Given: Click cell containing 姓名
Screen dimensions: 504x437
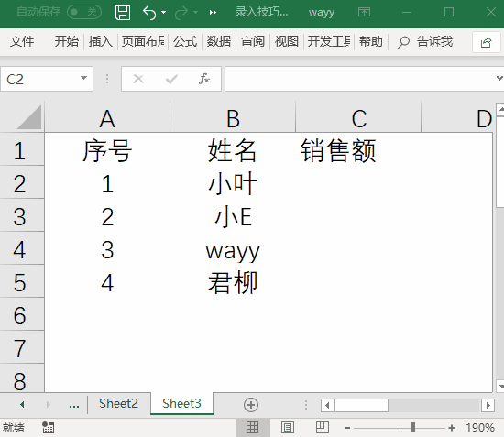Looking at the screenshot, I should [x=233, y=150].
